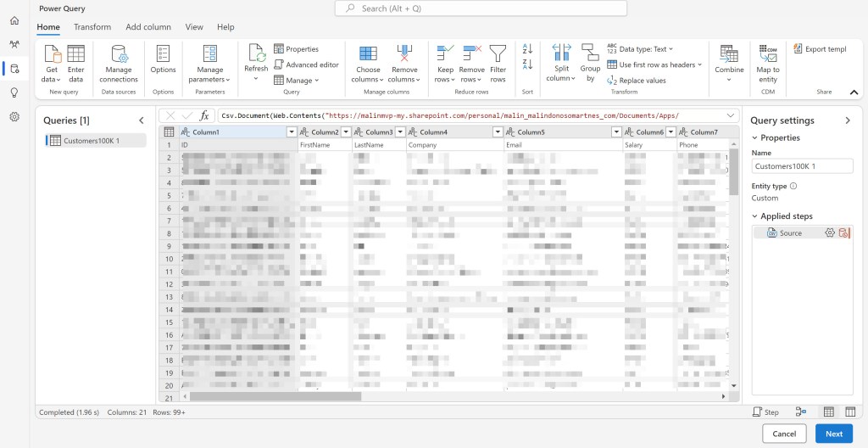Click Map to entity icon
Screen dimensions: 868x448
click(768, 54)
